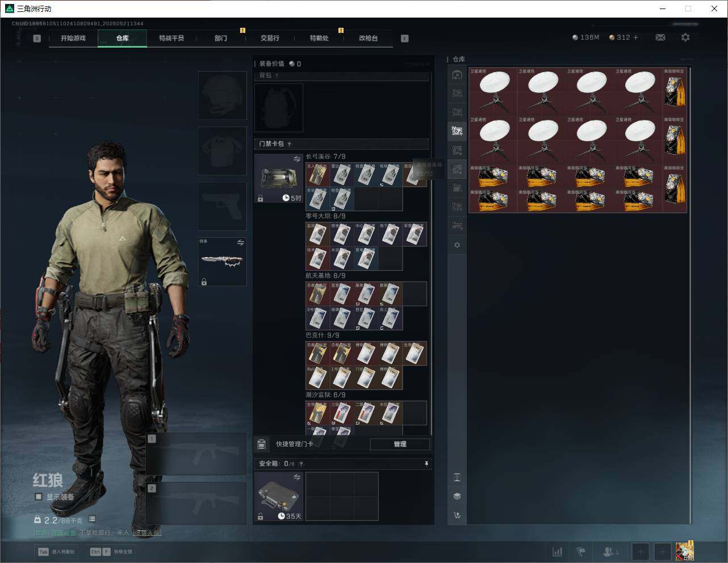Select the top-right coffee bean bag item

point(675,92)
